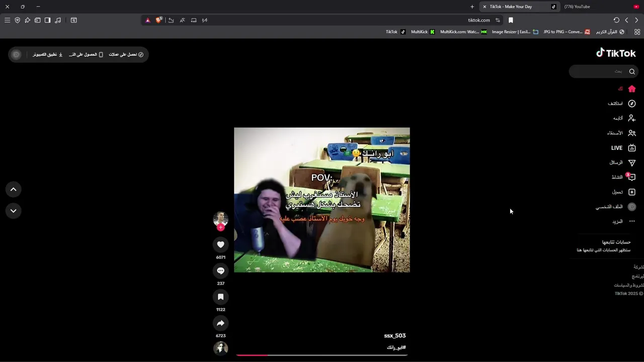Image resolution: width=644 pixels, height=362 pixels.
Task: Open the MultiKick.com: Watc... bookmark
Action: point(463,32)
